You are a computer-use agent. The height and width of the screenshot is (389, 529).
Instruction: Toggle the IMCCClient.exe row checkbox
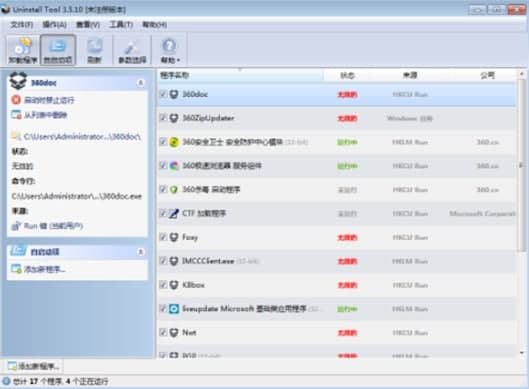coord(163,261)
